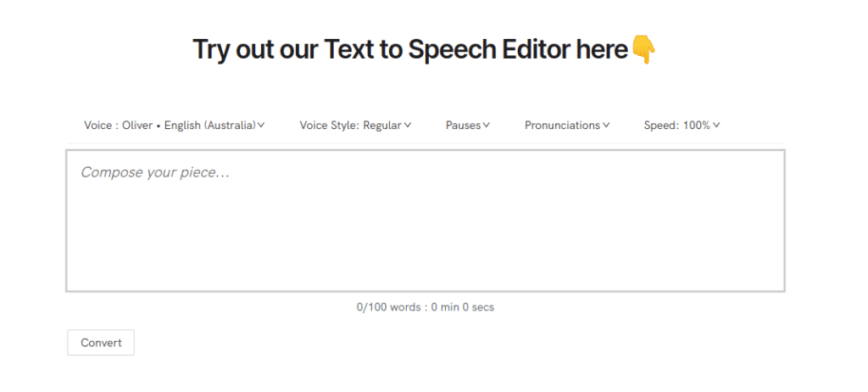The image size is (868, 392).
Task: Open the Voice selection dropdown
Action: click(x=175, y=126)
